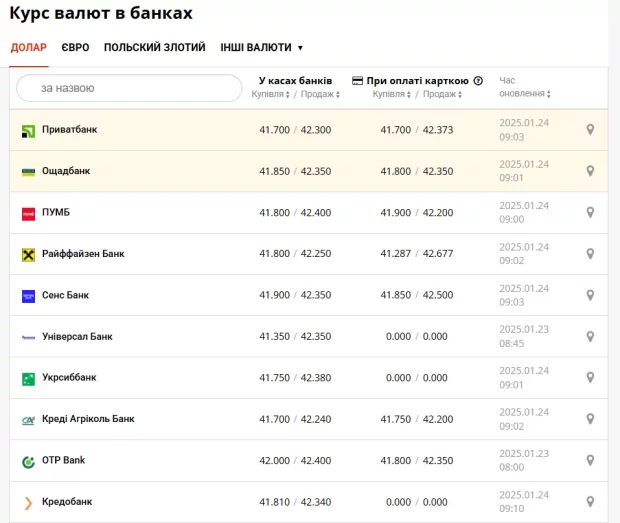Open map pin for Приватбанк row
The height and width of the screenshot is (523, 620).
click(590, 130)
